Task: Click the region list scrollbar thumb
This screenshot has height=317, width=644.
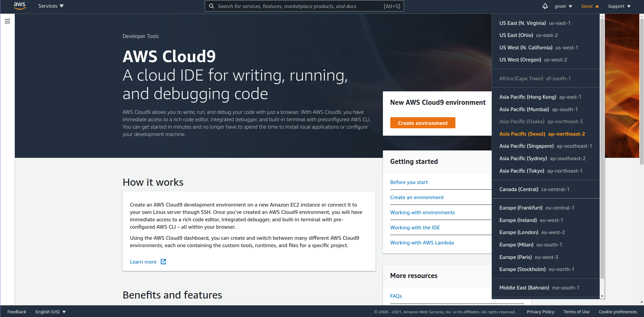Action: [x=602, y=148]
